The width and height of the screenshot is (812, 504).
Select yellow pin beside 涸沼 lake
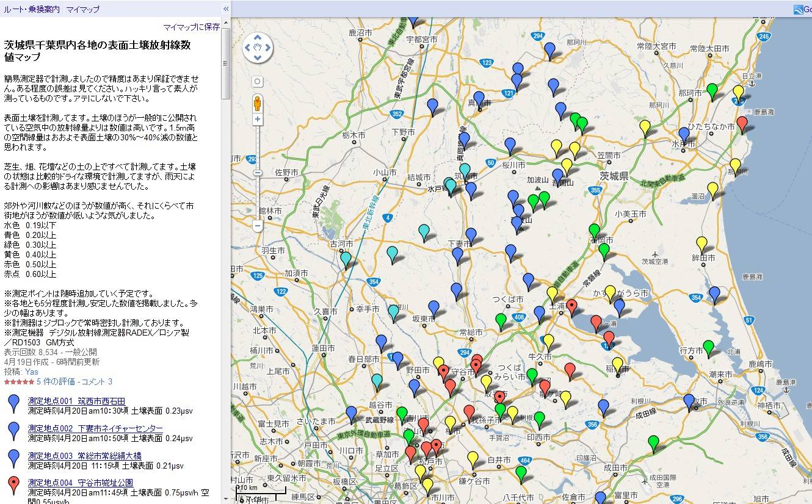tap(712, 190)
